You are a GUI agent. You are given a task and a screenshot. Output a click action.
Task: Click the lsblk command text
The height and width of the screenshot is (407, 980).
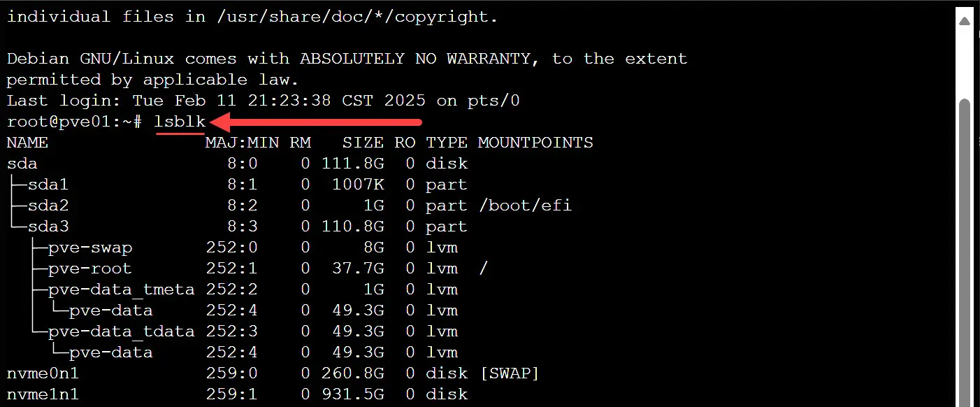tap(180, 122)
